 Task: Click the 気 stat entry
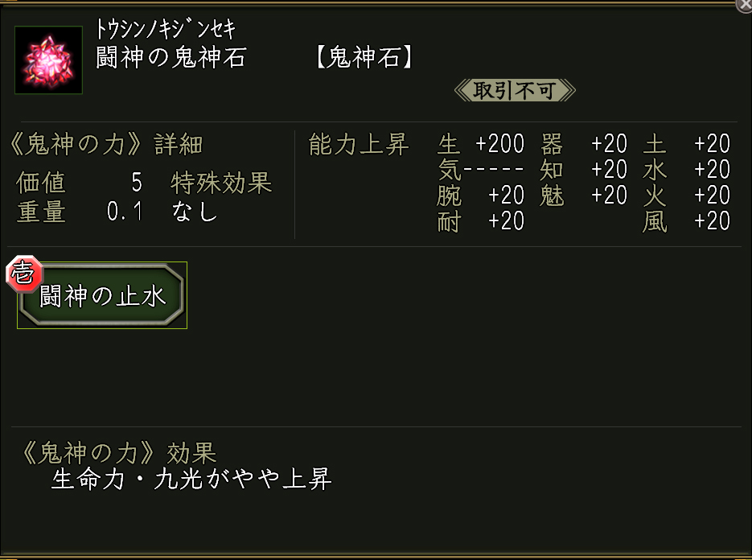(x=480, y=170)
